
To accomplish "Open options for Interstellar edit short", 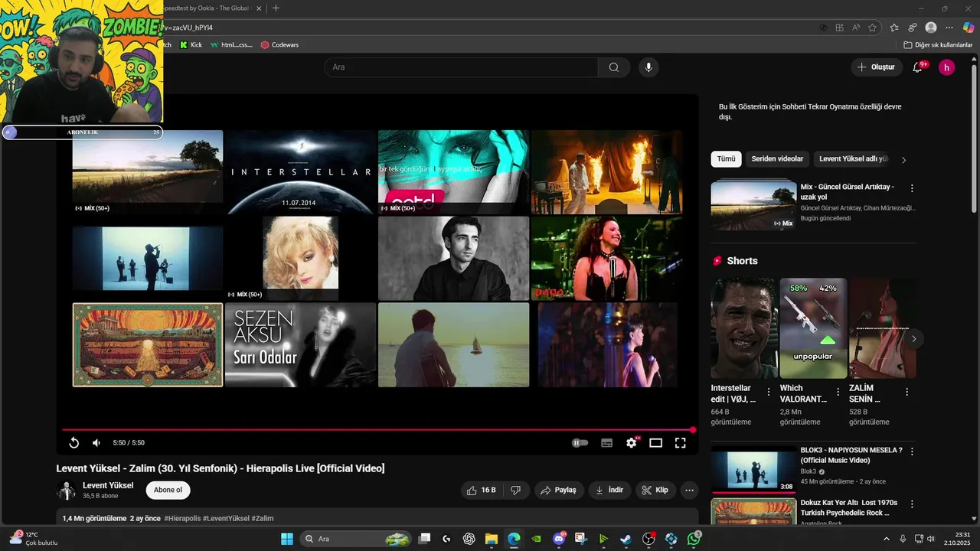I will click(x=769, y=392).
